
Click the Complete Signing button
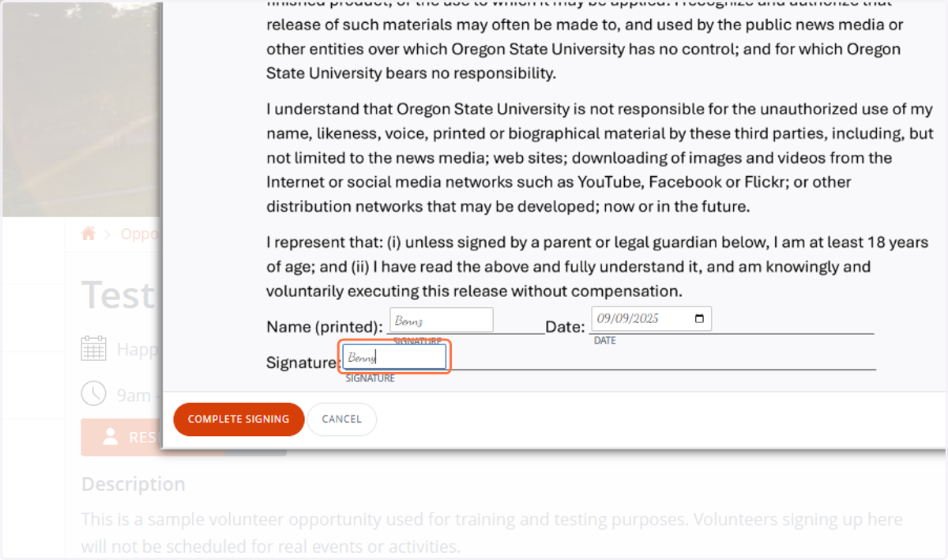tap(239, 419)
